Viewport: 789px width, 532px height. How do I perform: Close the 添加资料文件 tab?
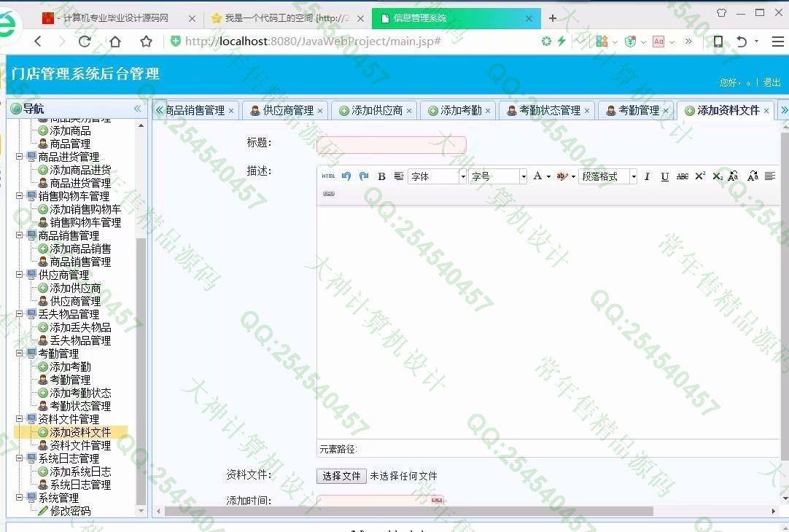point(766,111)
